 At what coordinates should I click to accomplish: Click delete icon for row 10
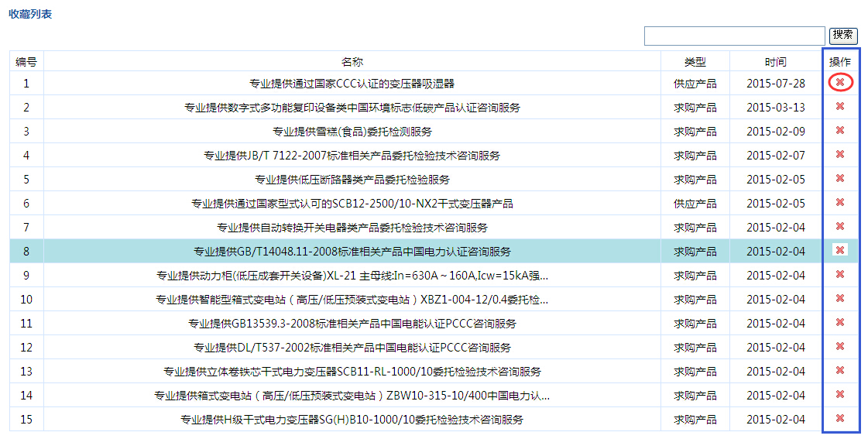pyautogui.click(x=840, y=298)
